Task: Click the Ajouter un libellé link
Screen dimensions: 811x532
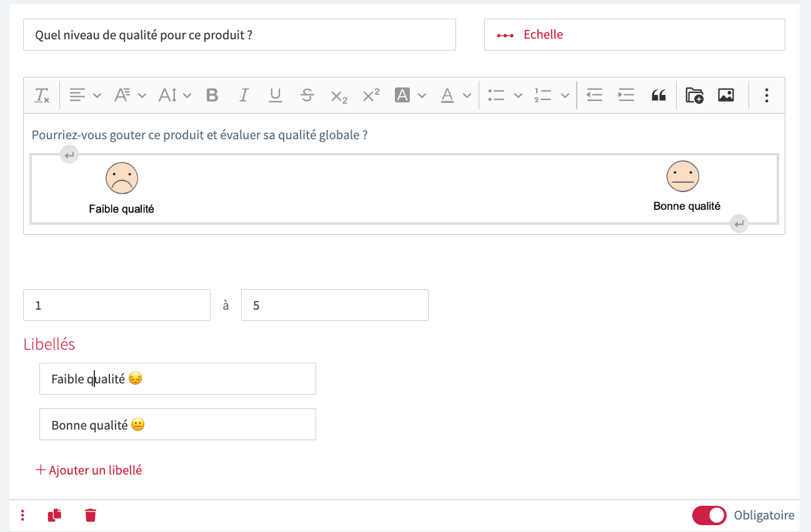Action: [89, 470]
